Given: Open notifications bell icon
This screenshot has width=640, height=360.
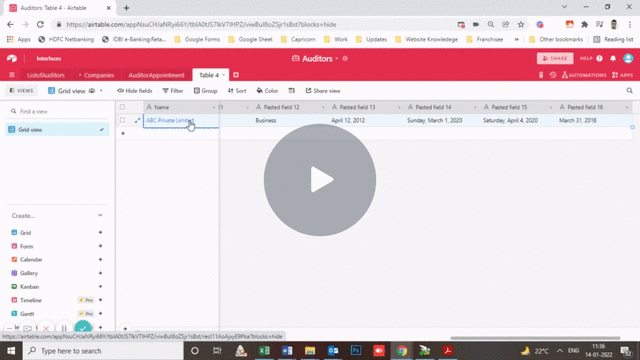Looking at the screenshot, I should tap(613, 59).
